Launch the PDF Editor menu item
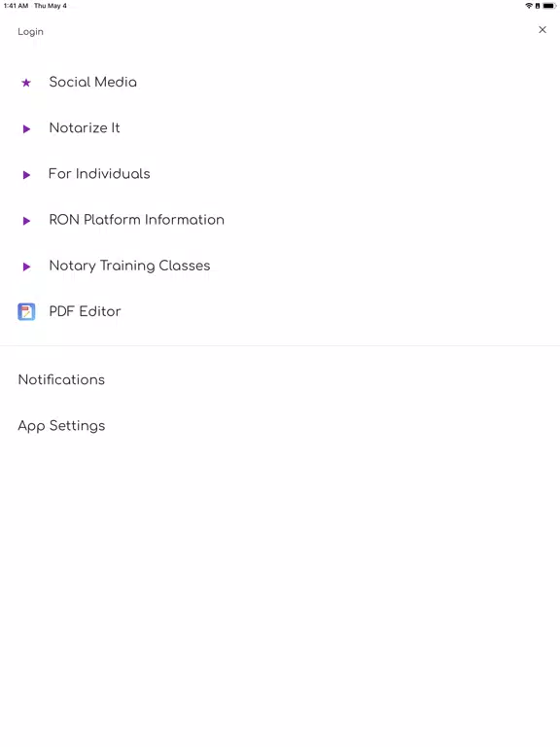This screenshot has height=747, width=560. point(85,311)
